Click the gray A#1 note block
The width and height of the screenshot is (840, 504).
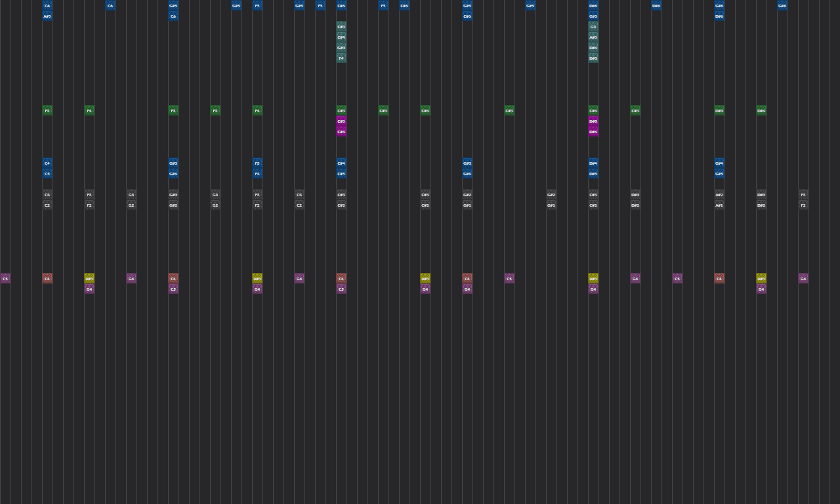(x=719, y=205)
